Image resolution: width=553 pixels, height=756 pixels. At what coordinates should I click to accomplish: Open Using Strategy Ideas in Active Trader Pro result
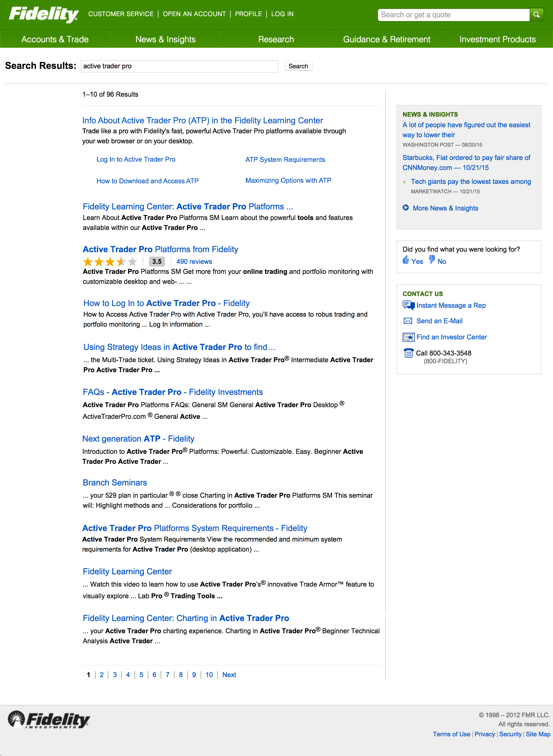click(180, 347)
